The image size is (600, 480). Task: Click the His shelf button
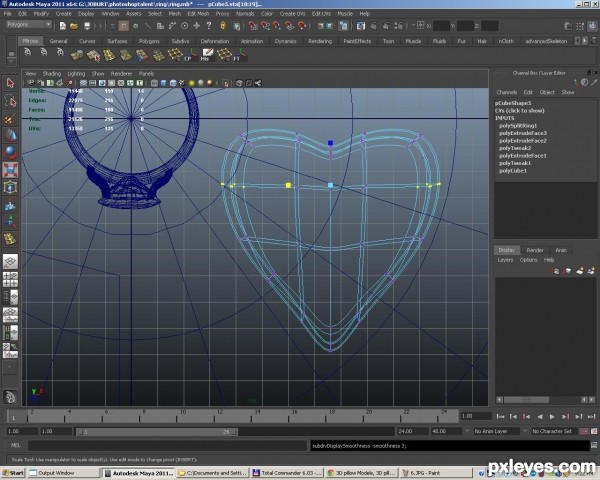pyautogui.click(x=207, y=55)
